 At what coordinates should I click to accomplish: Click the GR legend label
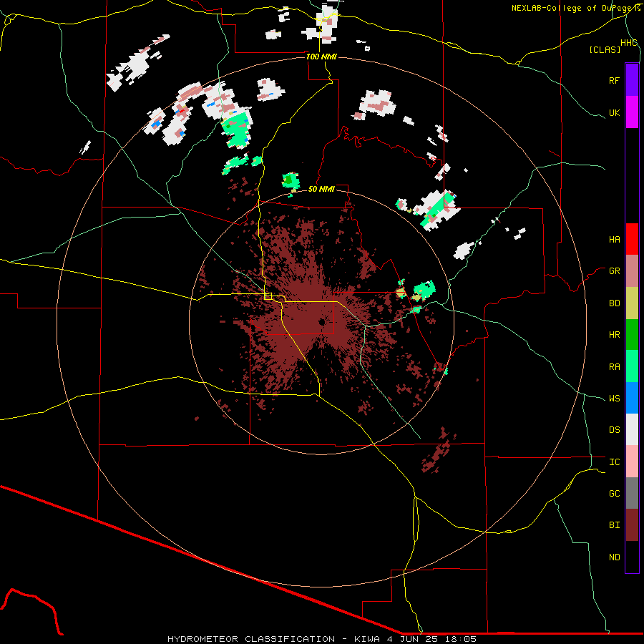click(x=614, y=271)
